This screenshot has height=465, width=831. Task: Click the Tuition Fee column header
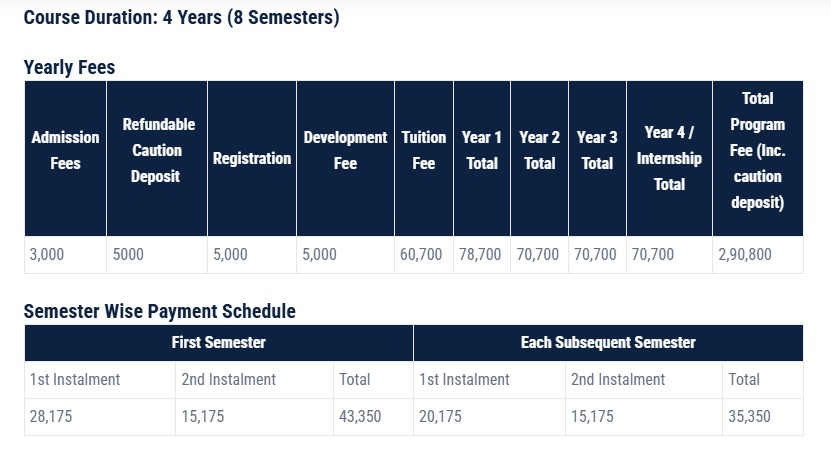tap(424, 150)
